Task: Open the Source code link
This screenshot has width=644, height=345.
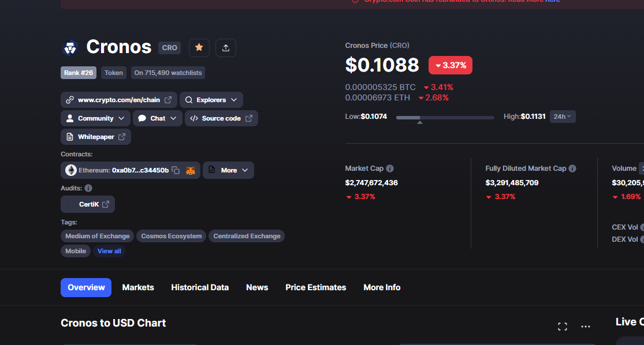Action: 221,118
